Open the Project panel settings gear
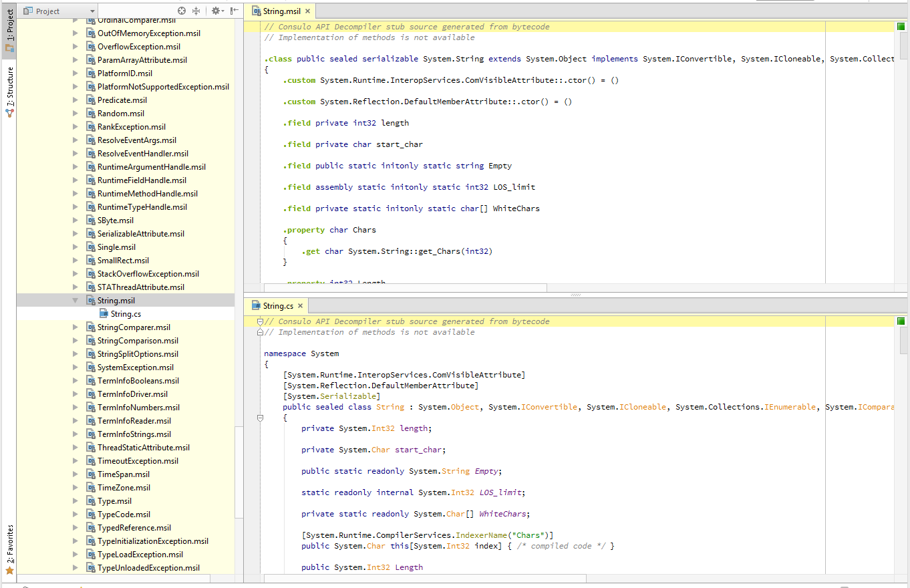The image size is (910, 588). point(216,11)
